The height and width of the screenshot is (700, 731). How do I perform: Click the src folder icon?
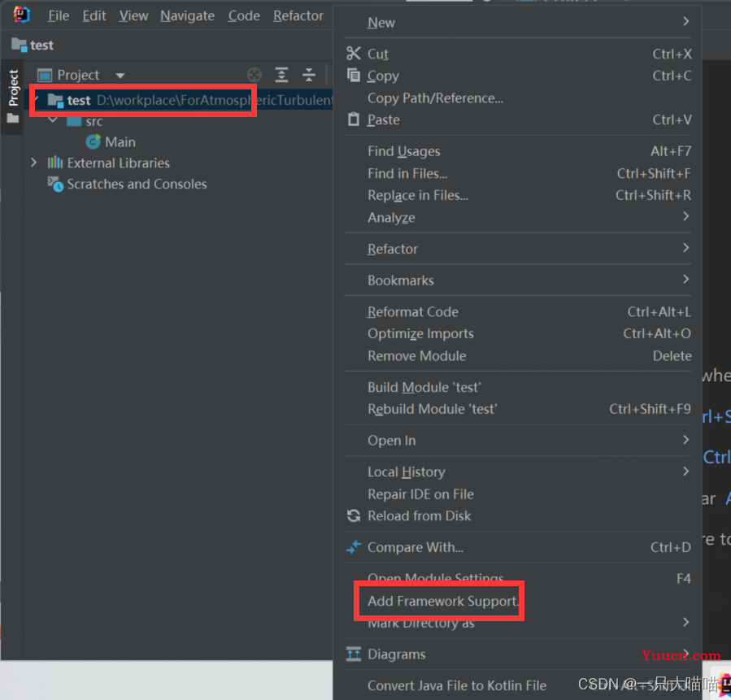click(74, 121)
